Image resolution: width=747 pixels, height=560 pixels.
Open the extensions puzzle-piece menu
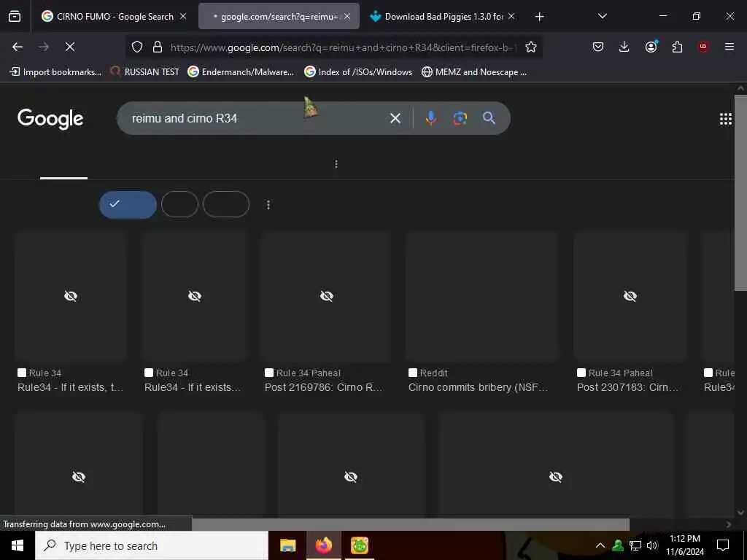pos(677,47)
